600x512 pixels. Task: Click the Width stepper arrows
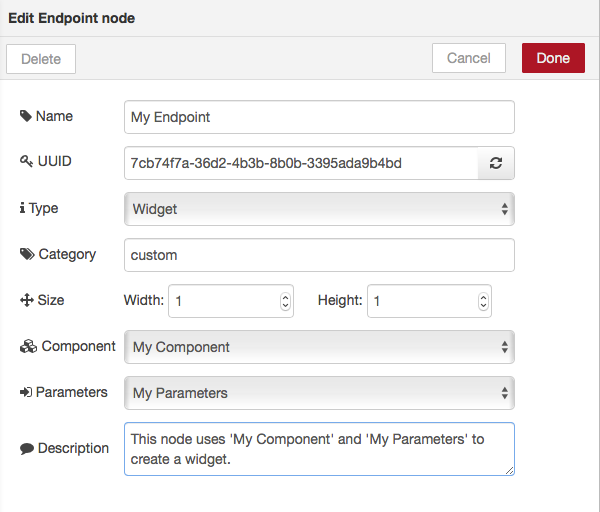click(x=285, y=301)
